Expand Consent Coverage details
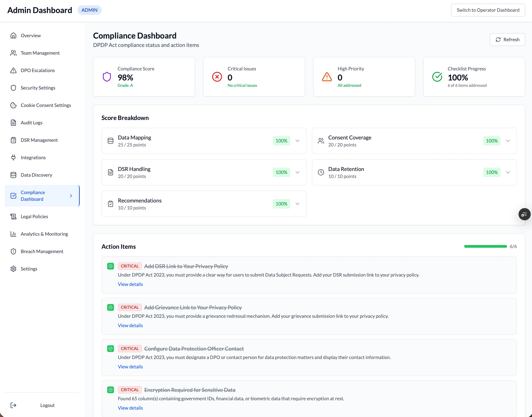Viewport: 532px width, 417px height. coord(508,141)
